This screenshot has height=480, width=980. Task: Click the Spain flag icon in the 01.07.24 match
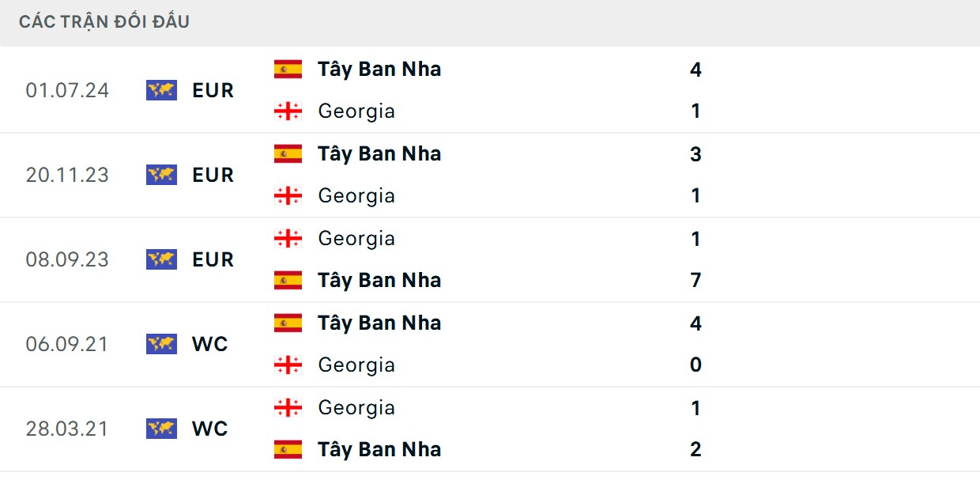point(288,69)
